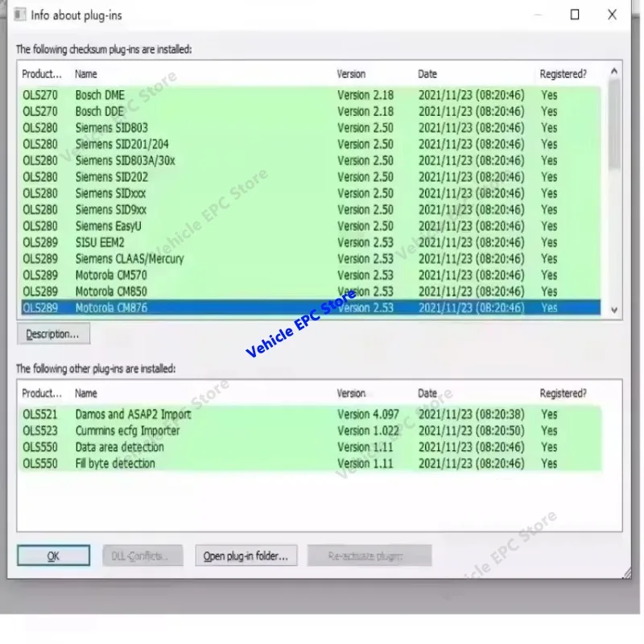644x644 pixels.
Task: Click the greyed-out Re-activate plugin button
Action: pos(369,555)
